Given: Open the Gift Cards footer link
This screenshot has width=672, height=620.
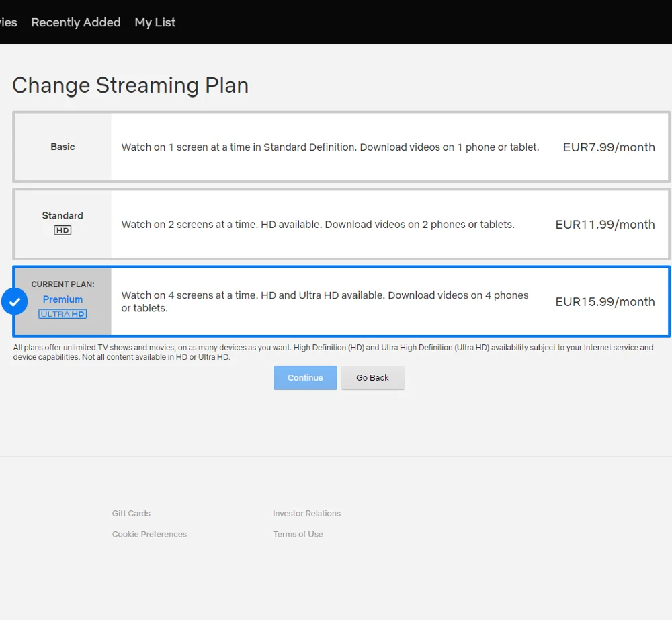Looking at the screenshot, I should (131, 513).
